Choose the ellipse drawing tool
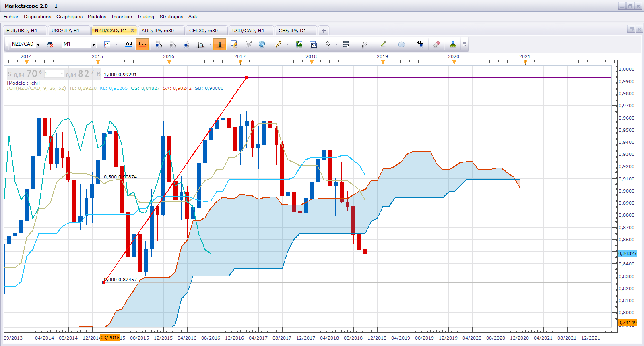The image size is (644, 346). coord(401,44)
